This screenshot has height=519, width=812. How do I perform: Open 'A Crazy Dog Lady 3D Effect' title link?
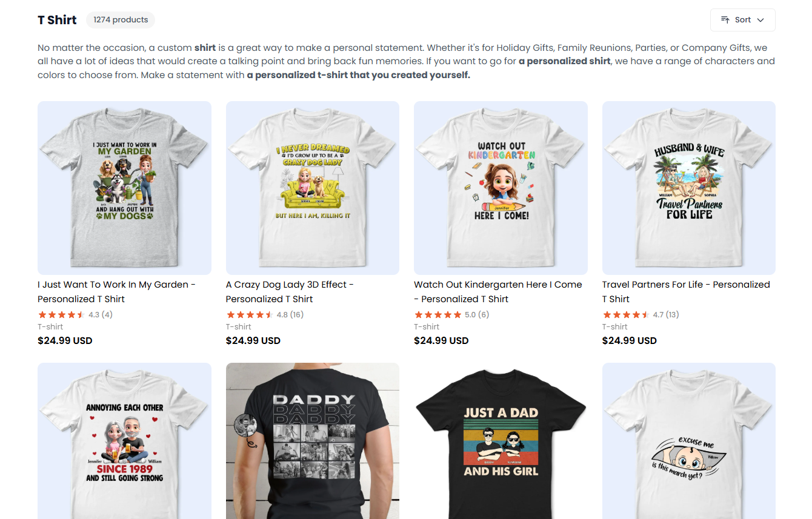(290, 292)
